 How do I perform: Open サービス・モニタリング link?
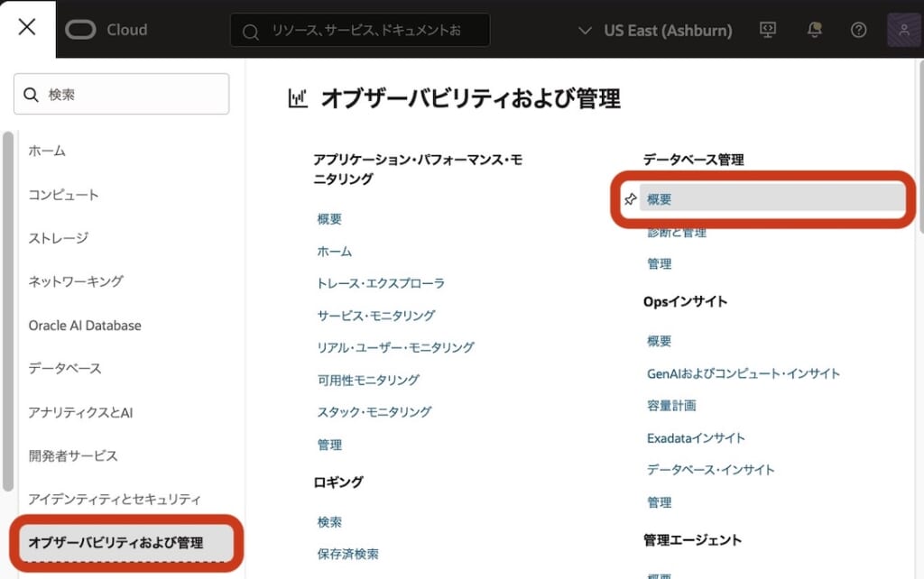click(x=376, y=316)
